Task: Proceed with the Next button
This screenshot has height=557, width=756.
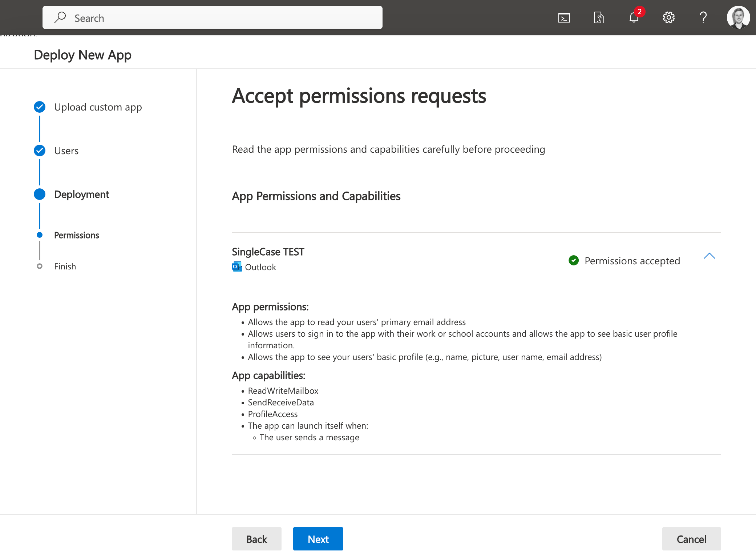Action: [318, 539]
